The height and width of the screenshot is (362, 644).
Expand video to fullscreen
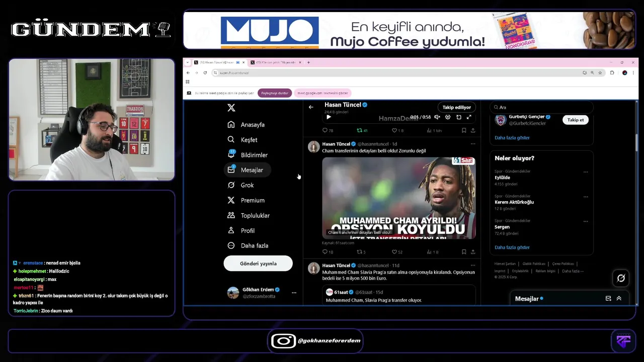[x=469, y=117]
